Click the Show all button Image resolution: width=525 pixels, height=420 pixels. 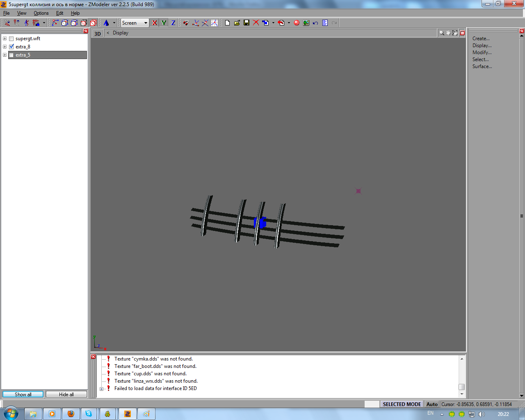23,394
